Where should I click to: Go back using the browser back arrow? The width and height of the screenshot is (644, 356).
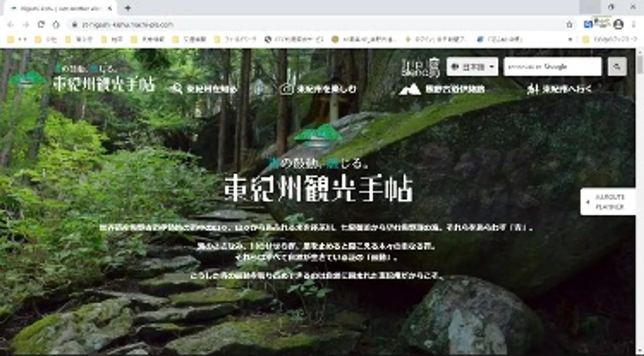(x=11, y=25)
